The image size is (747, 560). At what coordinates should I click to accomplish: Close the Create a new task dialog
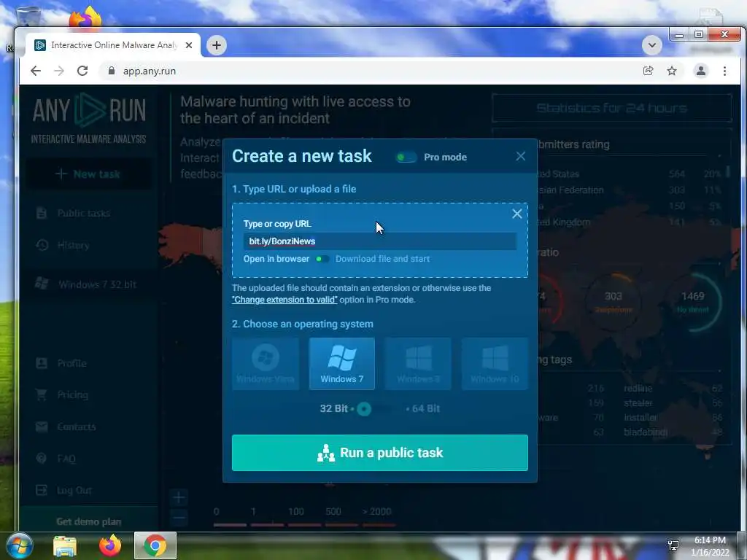521,156
